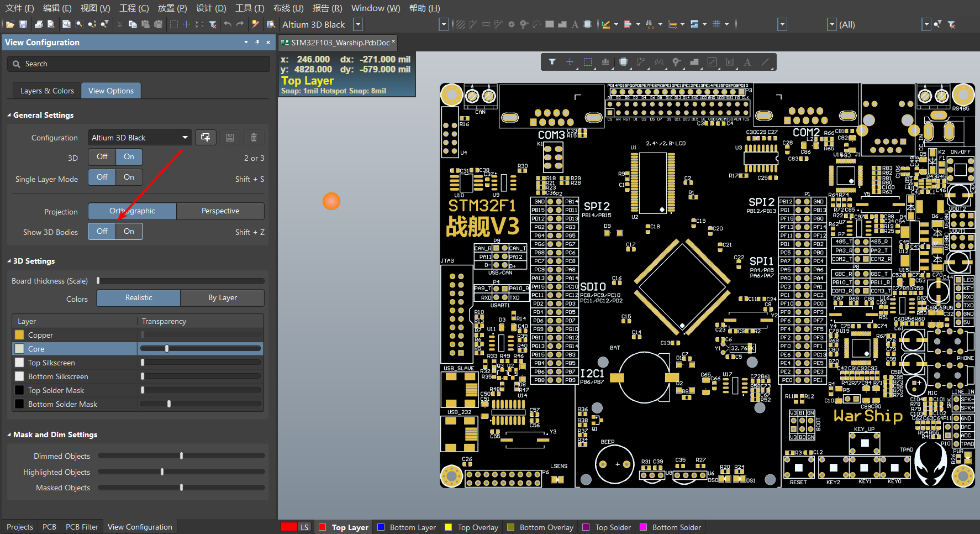The image size is (980, 534).
Task: Click the Redo arrow in the toolbar
Action: coord(240,24)
